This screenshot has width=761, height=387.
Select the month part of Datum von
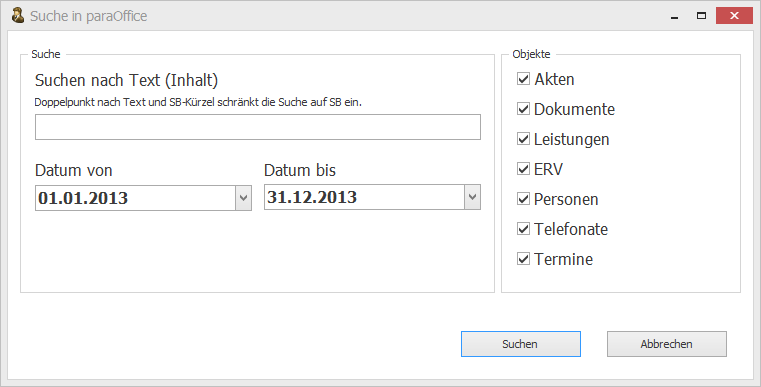[x=68, y=198]
